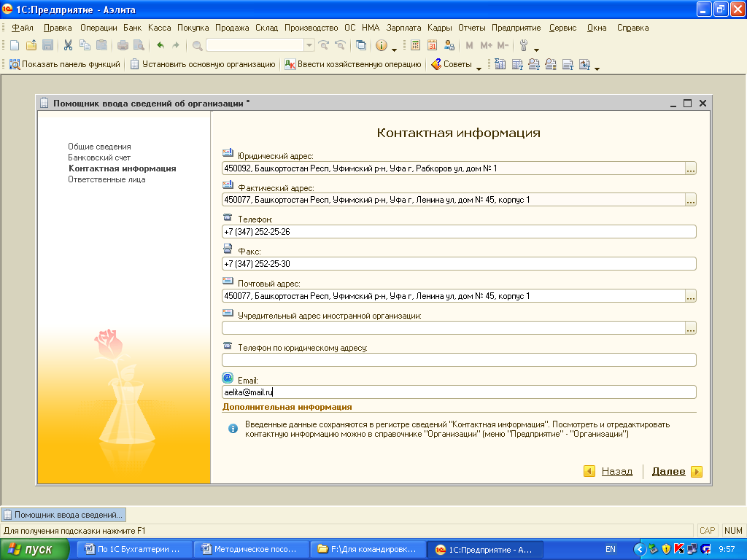Click the Факс input field
This screenshot has height=560, width=747.
(459, 264)
